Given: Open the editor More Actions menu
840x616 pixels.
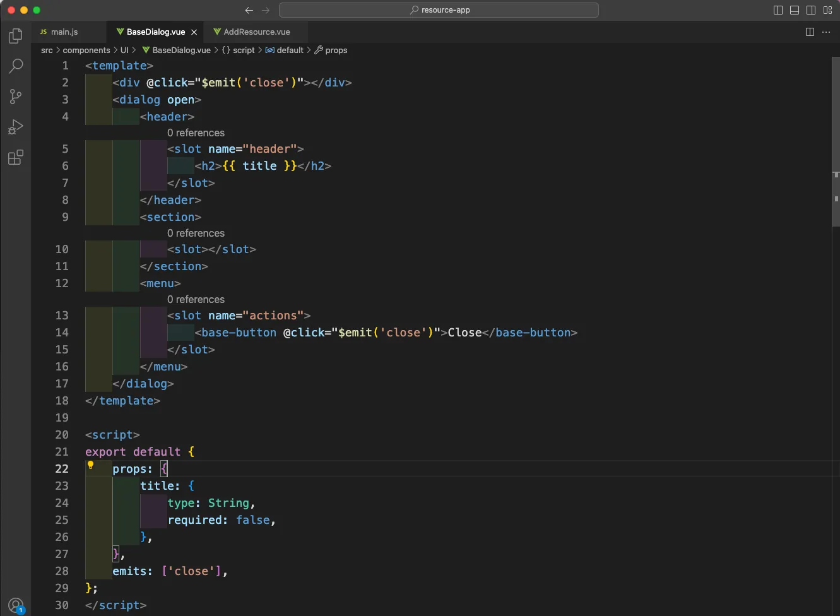Looking at the screenshot, I should pos(826,32).
